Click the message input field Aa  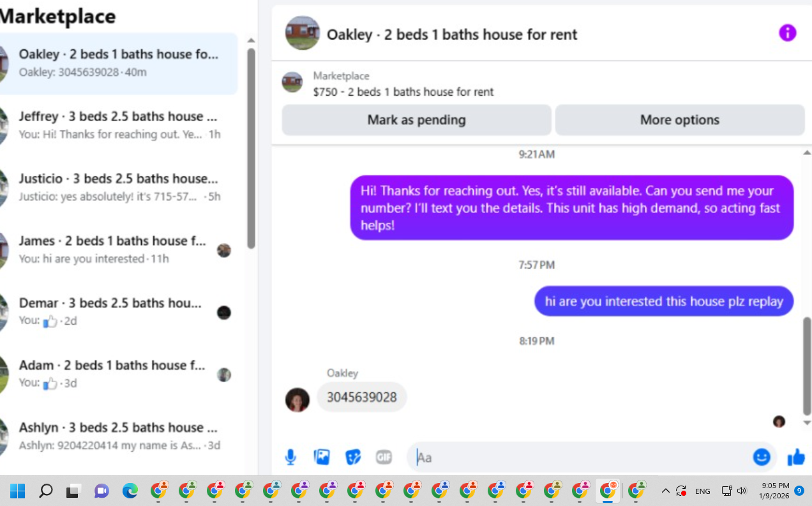click(581, 457)
